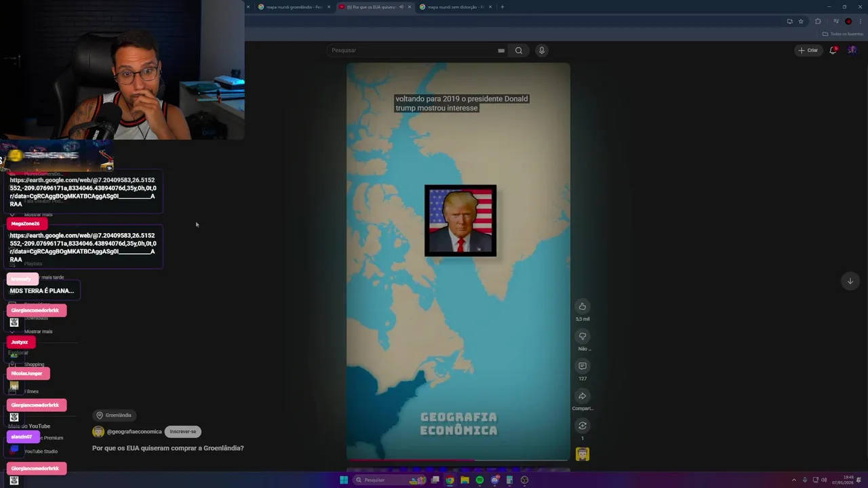The height and width of the screenshot is (488, 868).
Task: Click the NicolasJunger chat username badge
Action: pos(27,373)
